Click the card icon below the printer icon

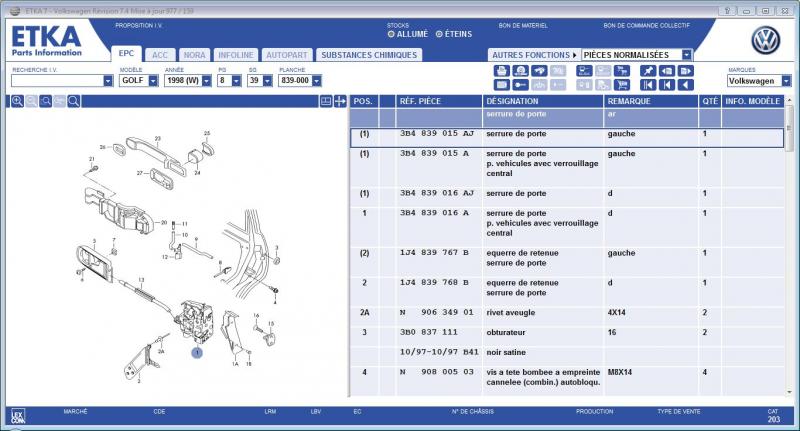(502, 85)
